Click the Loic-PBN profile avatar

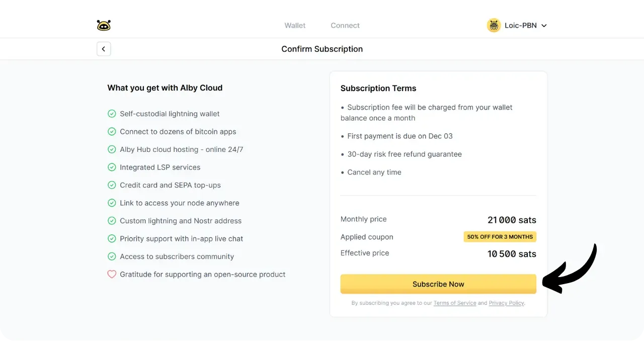pos(494,25)
